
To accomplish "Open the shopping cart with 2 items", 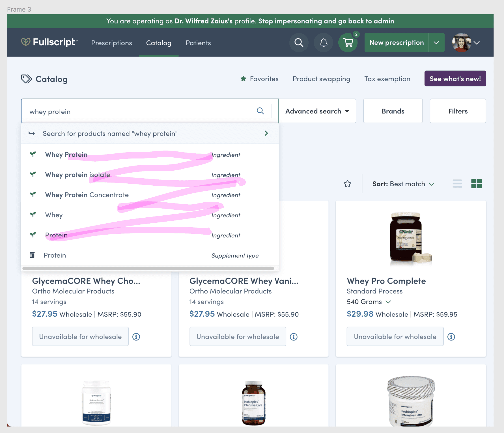I will click(348, 43).
